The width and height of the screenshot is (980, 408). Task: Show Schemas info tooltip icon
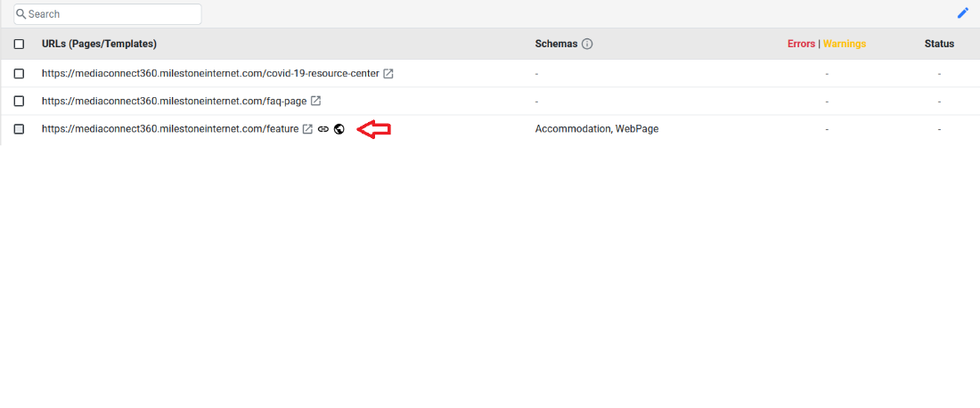coord(587,44)
